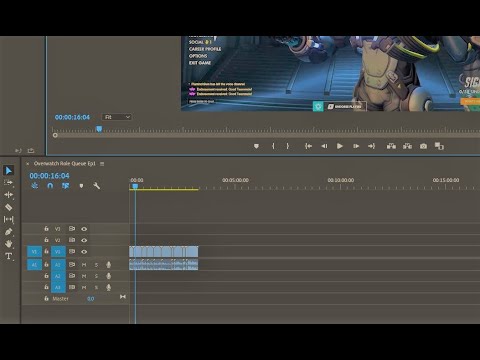Click Program monitor playhead marker
Viewport: 480px width, 360px height.
99,129
